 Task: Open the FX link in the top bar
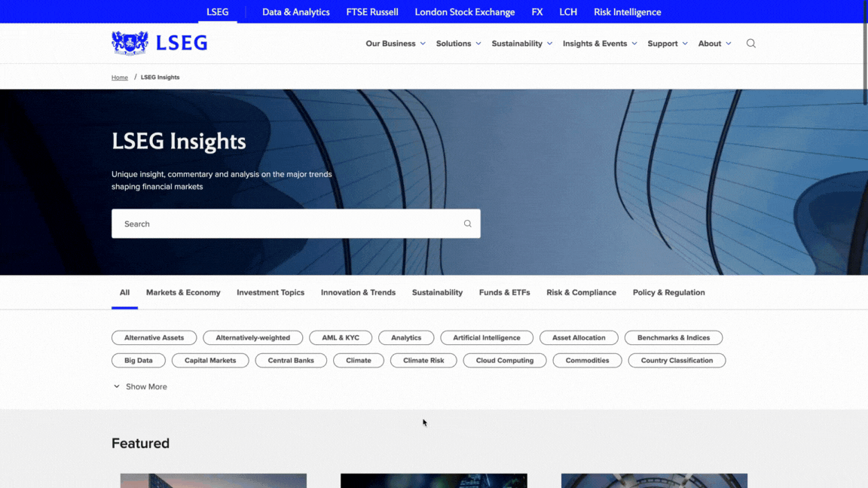click(x=537, y=11)
